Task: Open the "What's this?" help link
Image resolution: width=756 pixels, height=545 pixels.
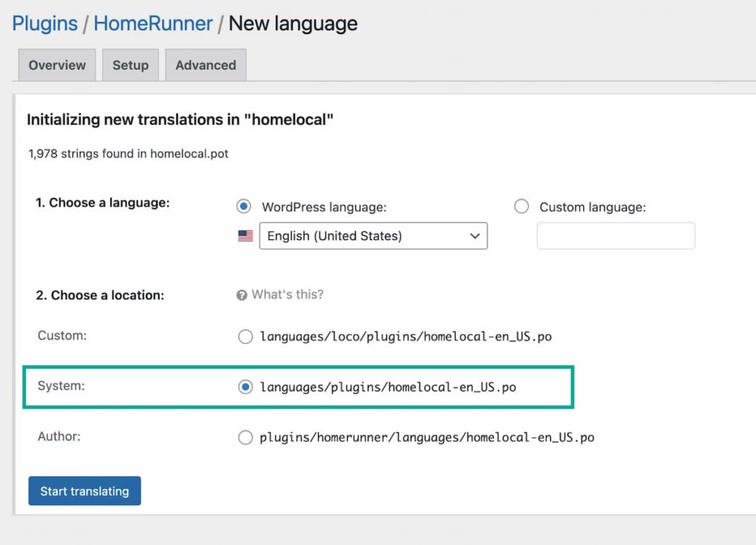Action: pos(287,295)
